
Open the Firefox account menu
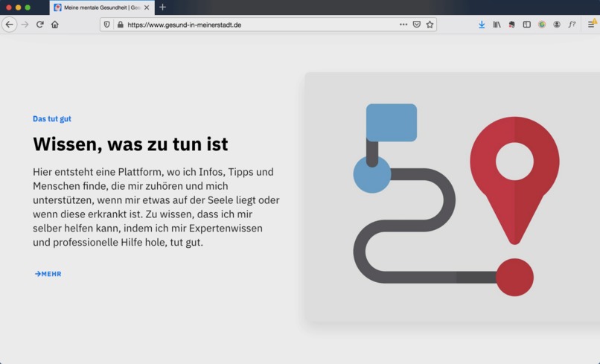[x=557, y=25]
